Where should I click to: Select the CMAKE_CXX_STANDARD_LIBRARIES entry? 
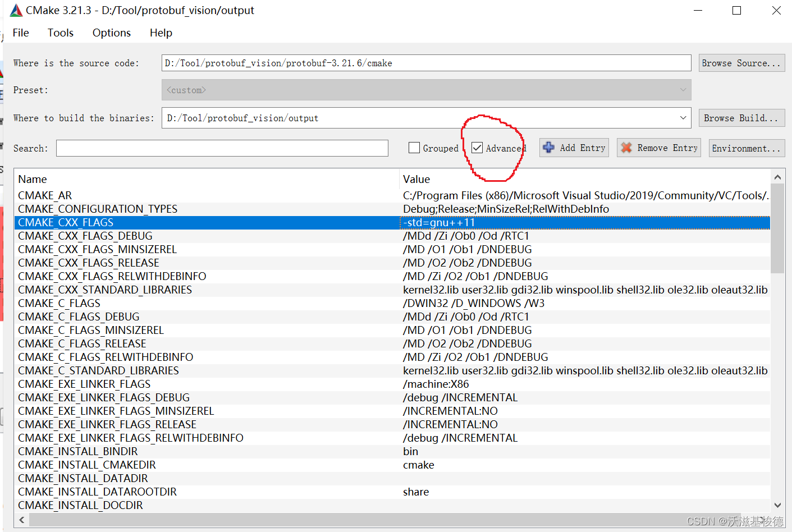coord(105,290)
